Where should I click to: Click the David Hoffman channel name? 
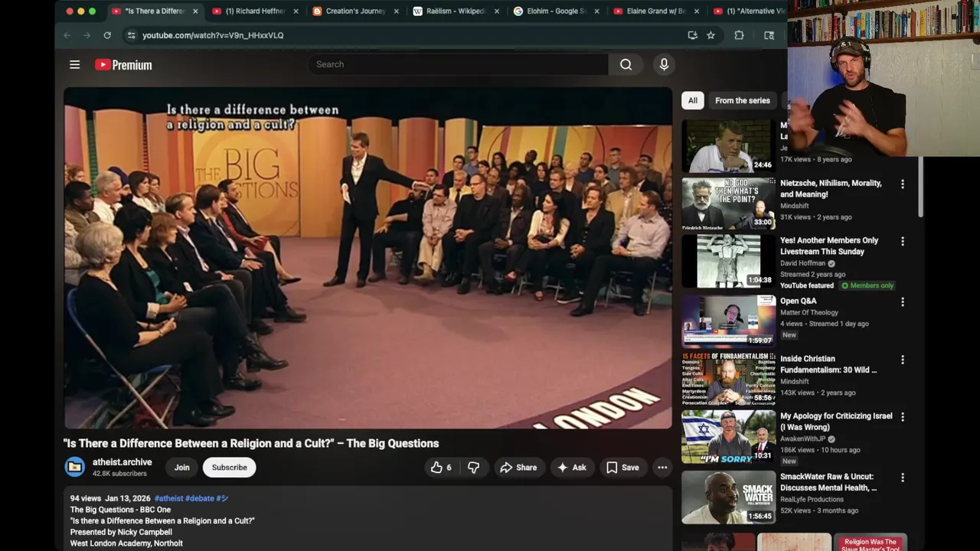[802, 263]
